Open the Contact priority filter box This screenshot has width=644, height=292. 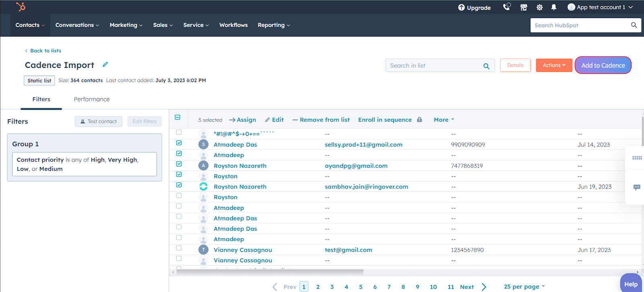85,164
